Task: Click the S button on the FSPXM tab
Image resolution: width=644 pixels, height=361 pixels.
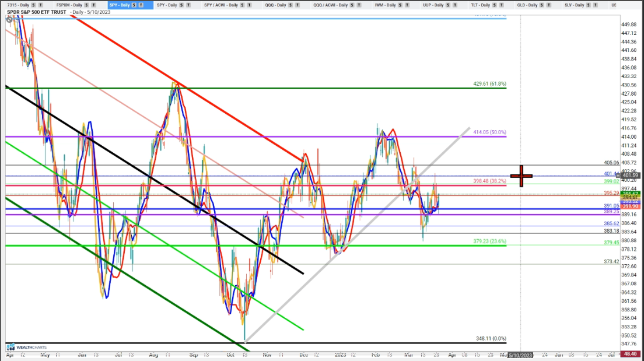Action: click(87, 5)
